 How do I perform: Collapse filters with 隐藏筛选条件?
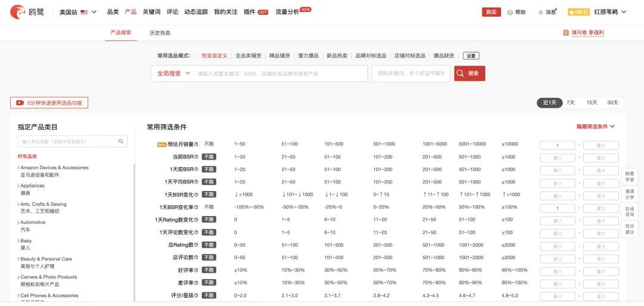(596, 127)
